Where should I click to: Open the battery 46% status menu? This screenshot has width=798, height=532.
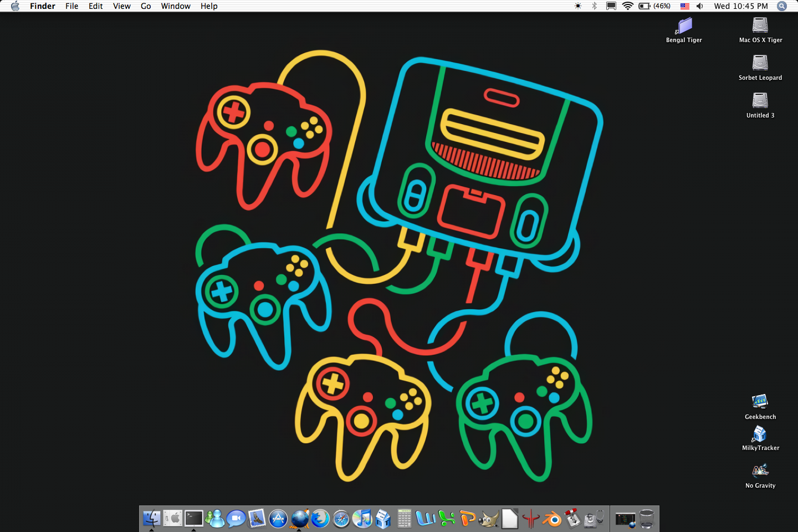654,6
